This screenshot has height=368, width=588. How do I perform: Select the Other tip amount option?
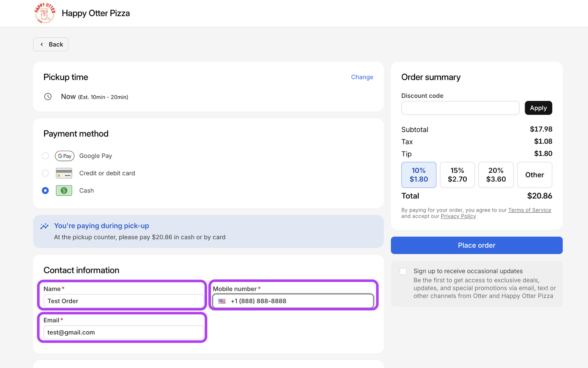point(534,175)
